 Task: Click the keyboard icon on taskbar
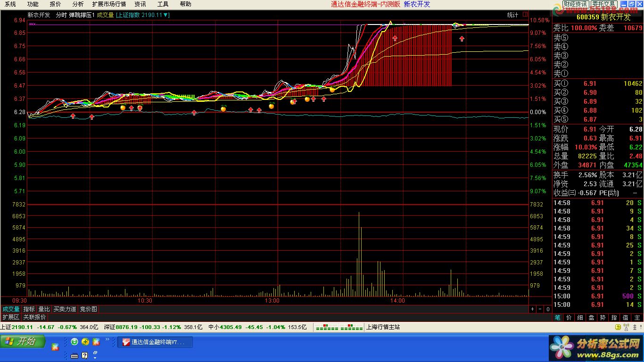[x=74, y=355]
